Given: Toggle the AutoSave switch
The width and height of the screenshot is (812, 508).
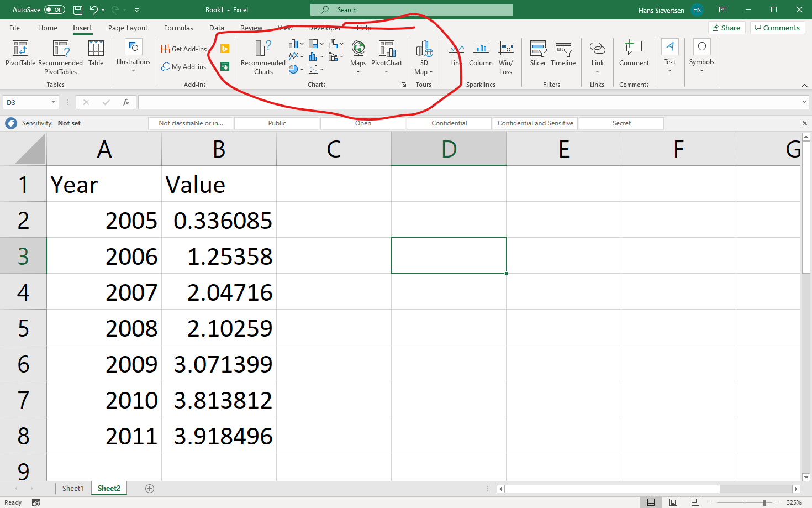Looking at the screenshot, I should click(x=54, y=10).
